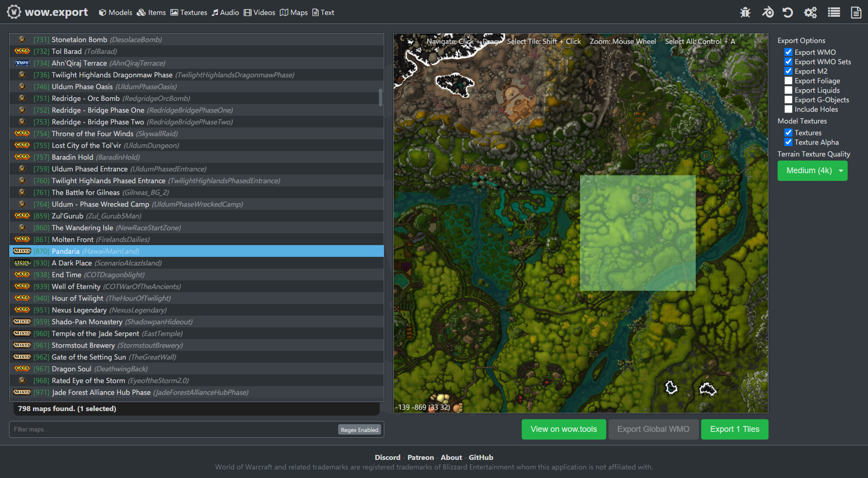Screen dimensions: 868x478
Task: Click the expansion icon beside Ahn'Qiraj Terrace
Action: (x=22, y=63)
